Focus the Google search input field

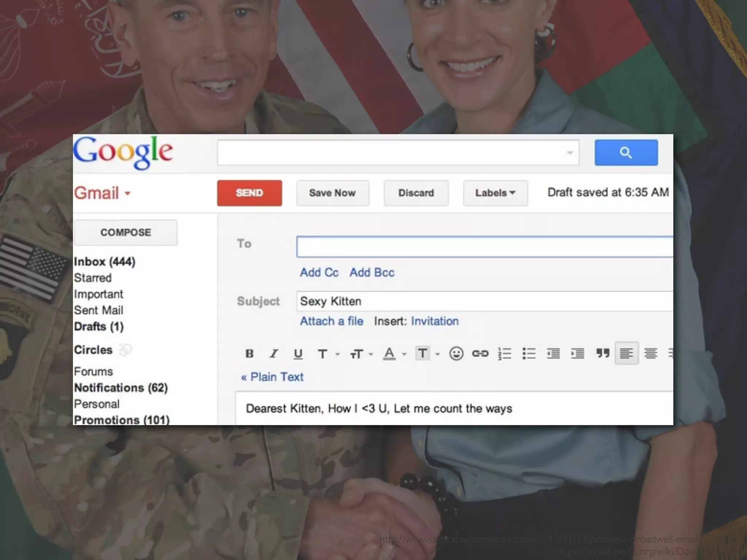398,153
